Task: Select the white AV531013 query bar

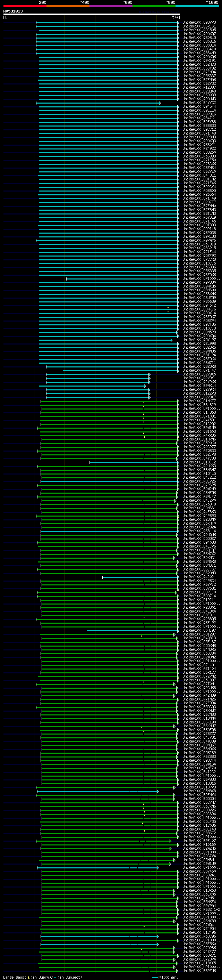Action: pyautogui.click(x=91, y=14)
